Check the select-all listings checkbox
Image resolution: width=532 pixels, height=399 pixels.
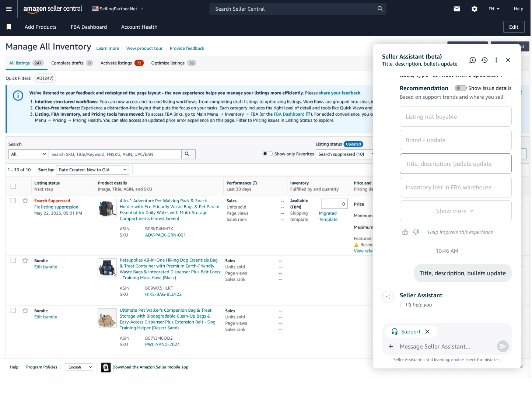[x=13, y=186]
